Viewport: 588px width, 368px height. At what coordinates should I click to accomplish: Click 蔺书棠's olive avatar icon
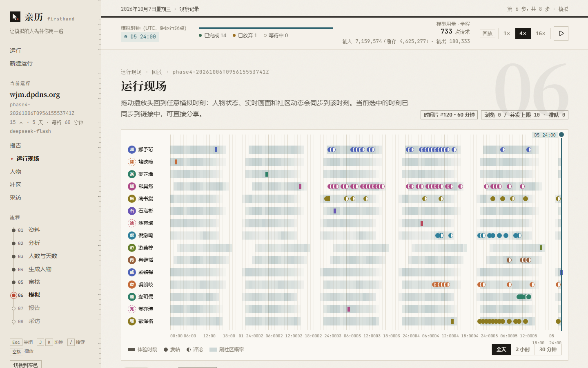pyautogui.click(x=132, y=199)
